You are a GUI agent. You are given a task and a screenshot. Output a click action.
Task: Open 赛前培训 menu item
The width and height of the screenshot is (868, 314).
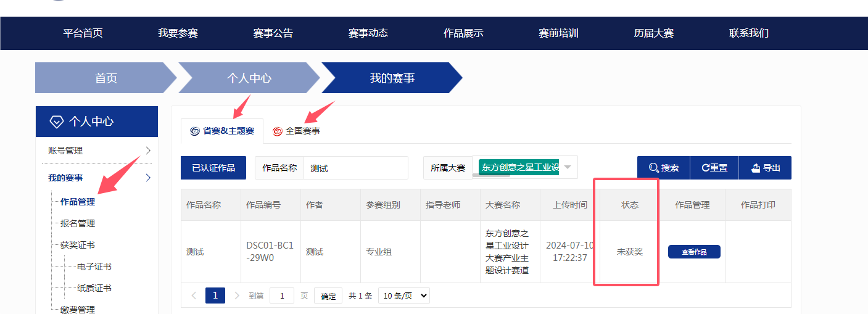point(558,33)
